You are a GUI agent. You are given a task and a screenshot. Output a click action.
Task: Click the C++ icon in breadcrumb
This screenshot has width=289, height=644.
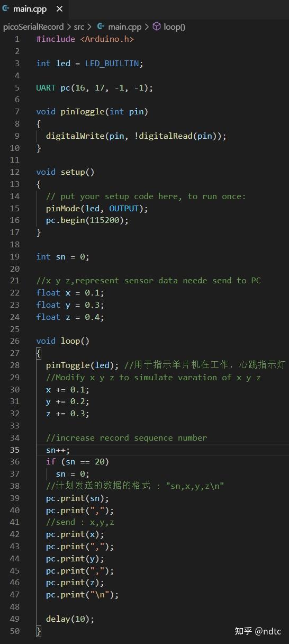(x=101, y=26)
